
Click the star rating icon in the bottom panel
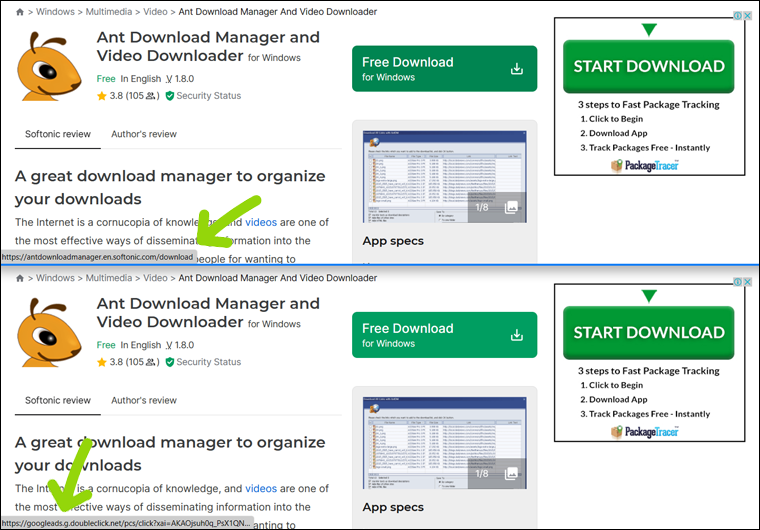coord(102,362)
